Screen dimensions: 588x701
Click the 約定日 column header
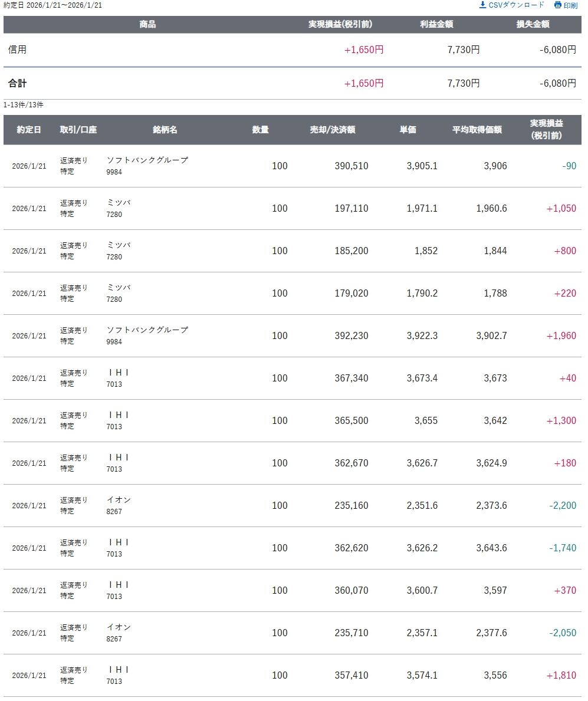pos(29,130)
